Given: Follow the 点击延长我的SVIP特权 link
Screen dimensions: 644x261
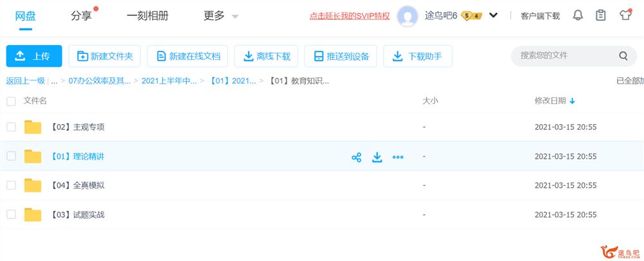Looking at the screenshot, I should click(350, 16).
